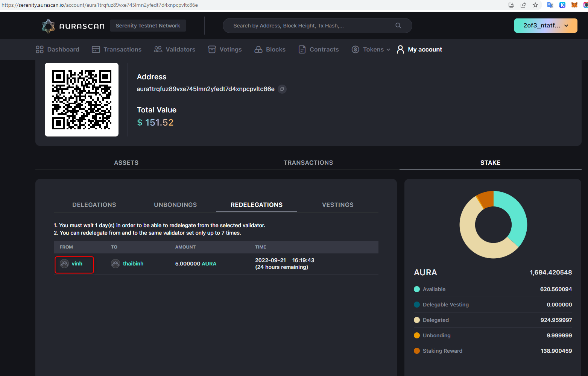Screen dimensions: 588x376
Task: Select the Transactions card icon in navbar
Action: [96, 49]
